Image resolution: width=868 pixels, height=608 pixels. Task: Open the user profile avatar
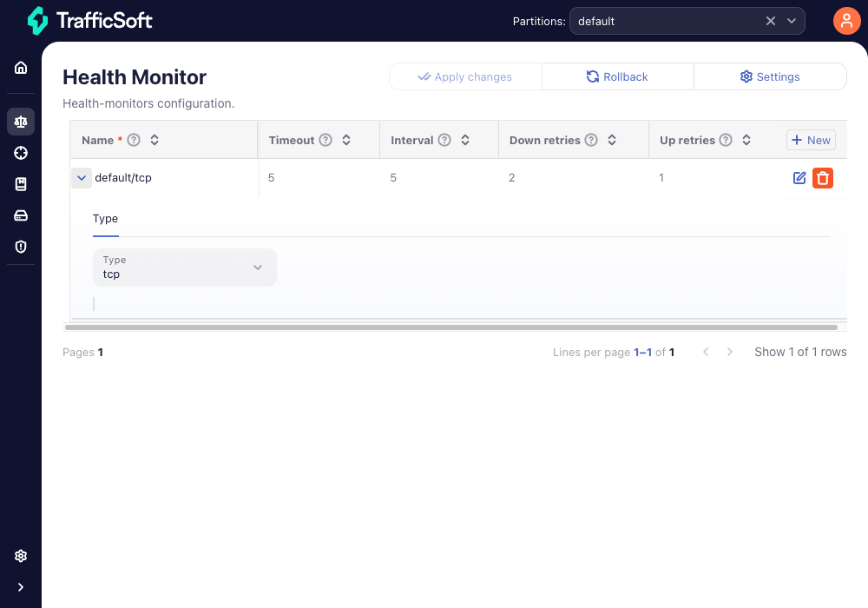coord(846,21)
